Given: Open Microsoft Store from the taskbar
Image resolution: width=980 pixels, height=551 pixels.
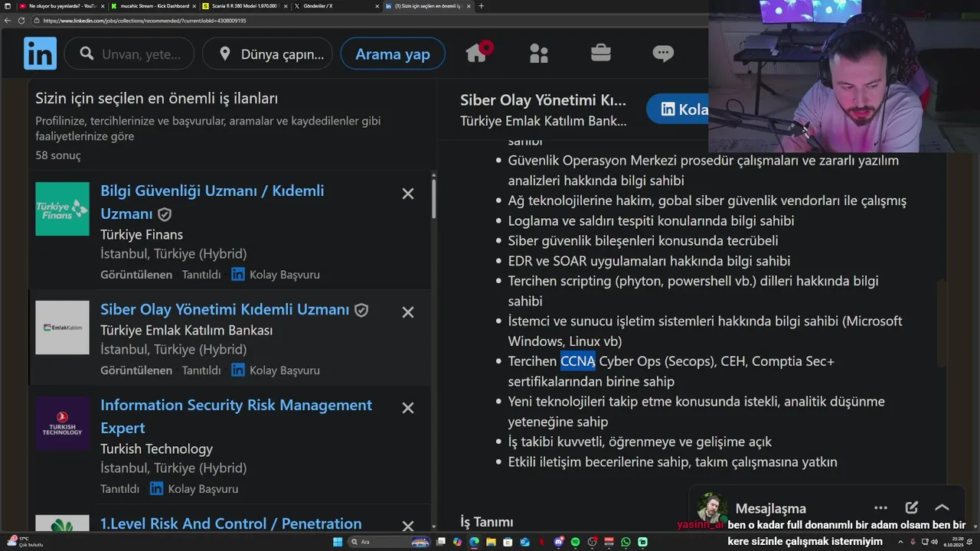Looking at the screenshot, I should coord(508,542).
